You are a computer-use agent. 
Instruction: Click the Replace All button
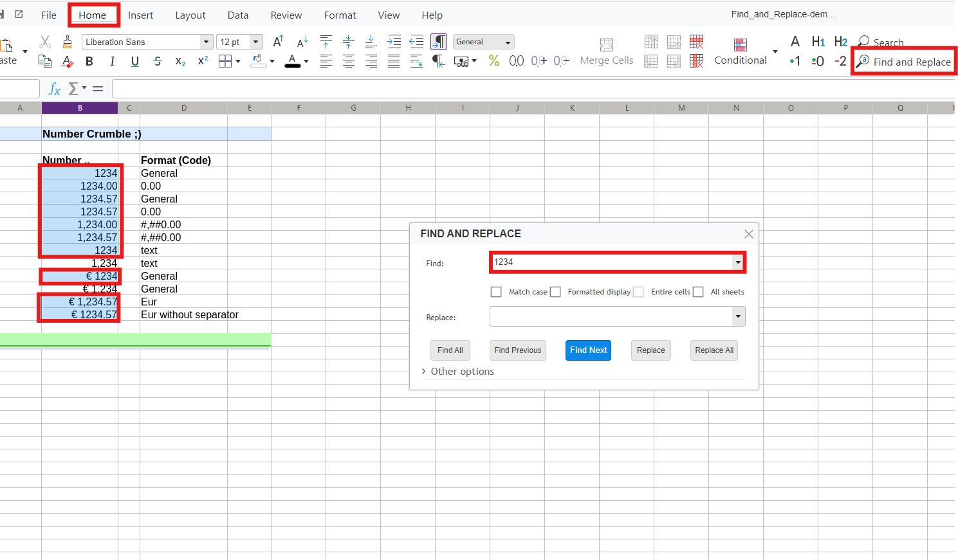(x=714, y=350)
